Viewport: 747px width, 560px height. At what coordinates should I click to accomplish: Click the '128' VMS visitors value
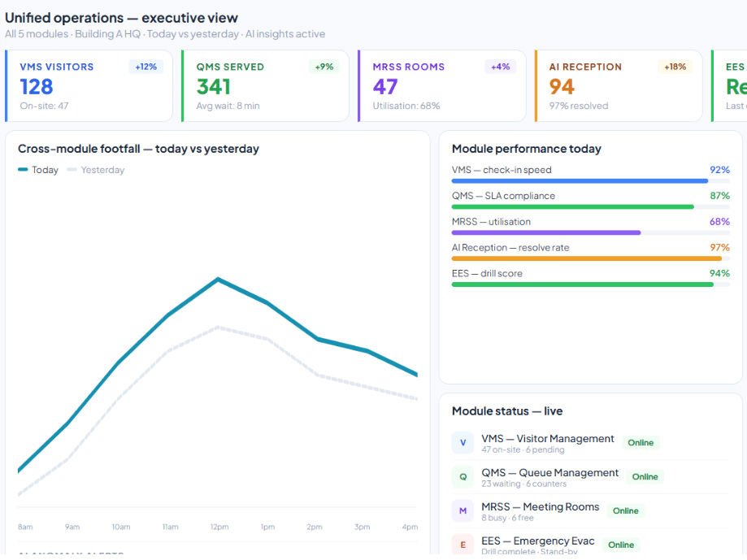[37, 87]
